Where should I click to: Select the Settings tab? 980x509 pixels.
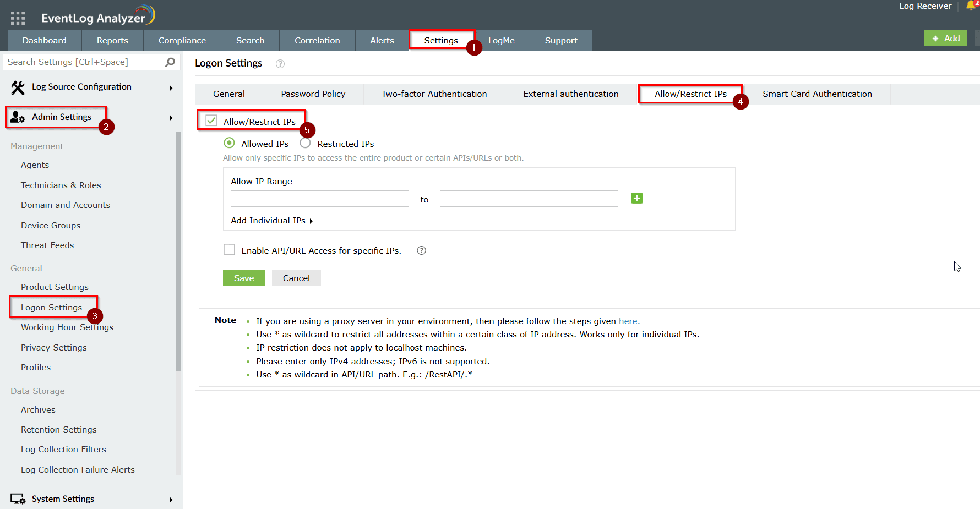441,41
